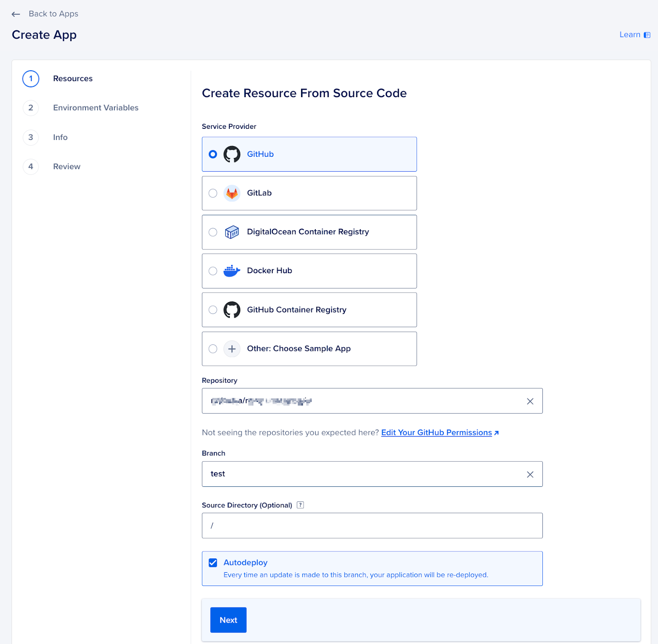Go to step 2 Environment Variables
Screen dimensions: 658x644
pyautogui.click(x=96, y=108)
